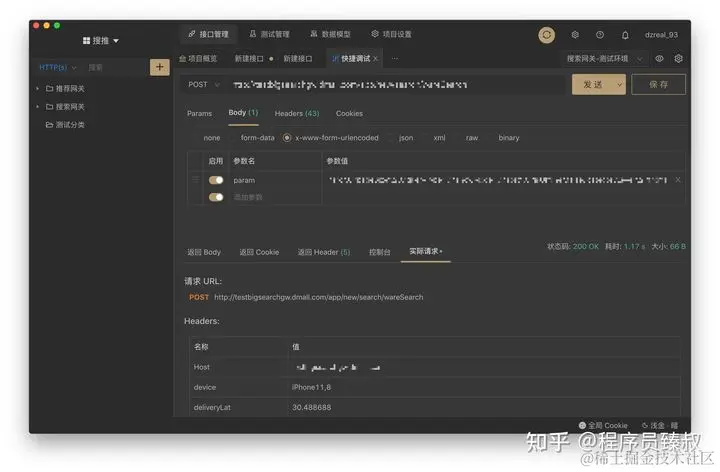
Task: Switch to the 返回 Header (5) tab
Action: click(x=324, y=252)
